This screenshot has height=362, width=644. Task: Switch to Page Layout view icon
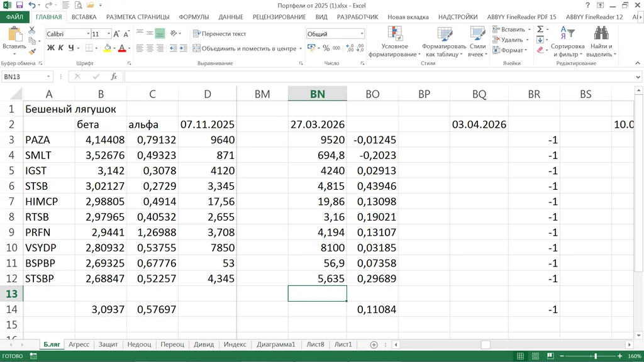(x=535, y=356)
